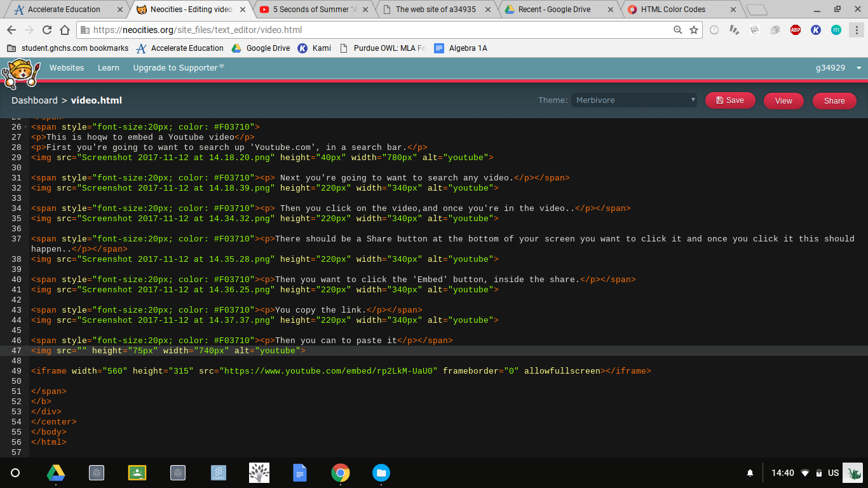Screen dimensions: 868x488
Task: Open the ChromeOS launcher circle
Action: [x=15, y=473]
